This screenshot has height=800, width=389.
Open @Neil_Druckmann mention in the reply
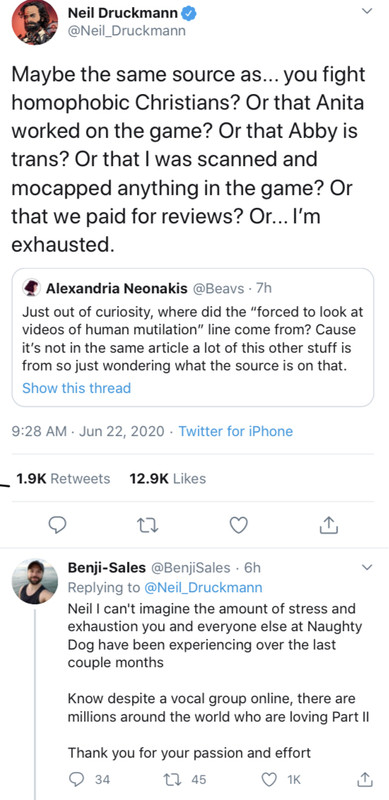(203, 587)
